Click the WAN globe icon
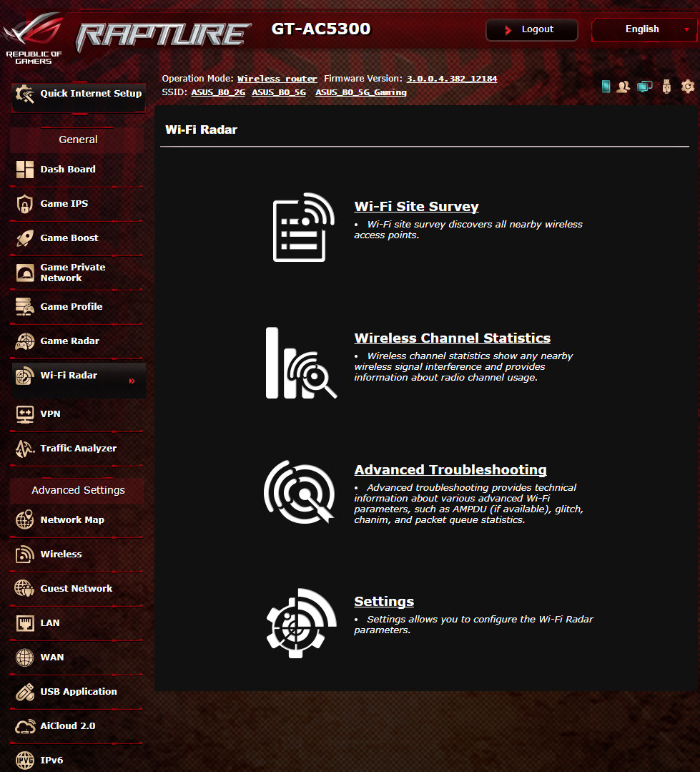The width and height of the screenshot is (700, 772). [24, 658]
